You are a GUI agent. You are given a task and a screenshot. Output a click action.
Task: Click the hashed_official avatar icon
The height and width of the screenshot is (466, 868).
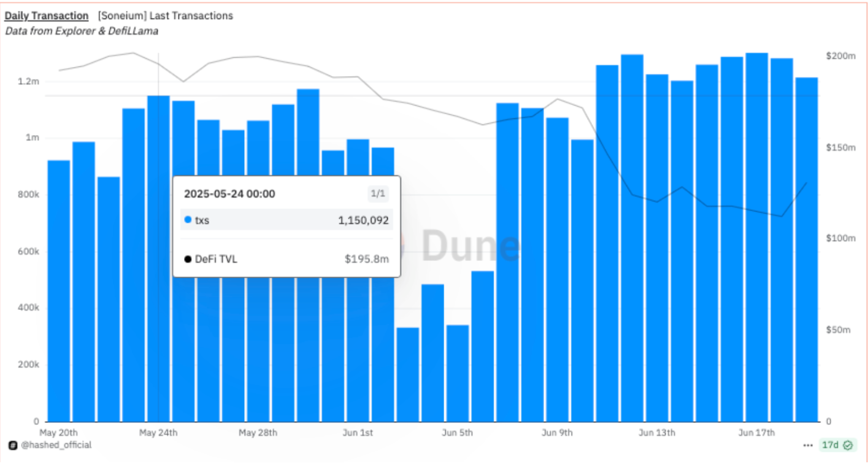(12, 445)
